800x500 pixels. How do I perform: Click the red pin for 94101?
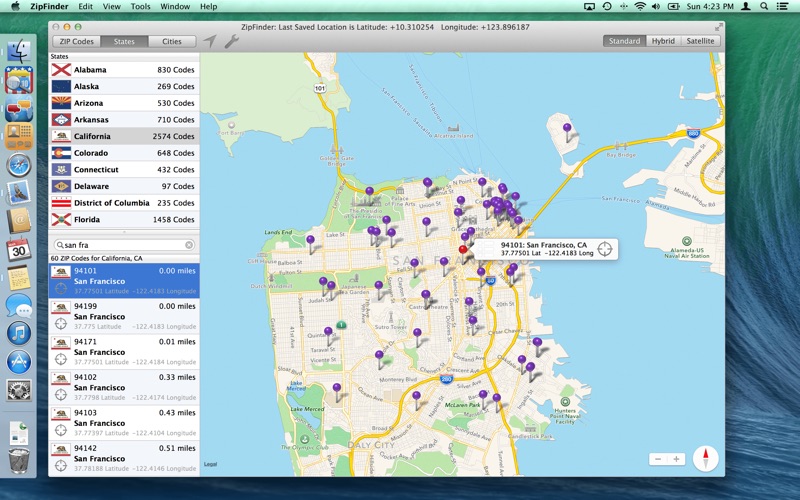(x=463, y=248)
